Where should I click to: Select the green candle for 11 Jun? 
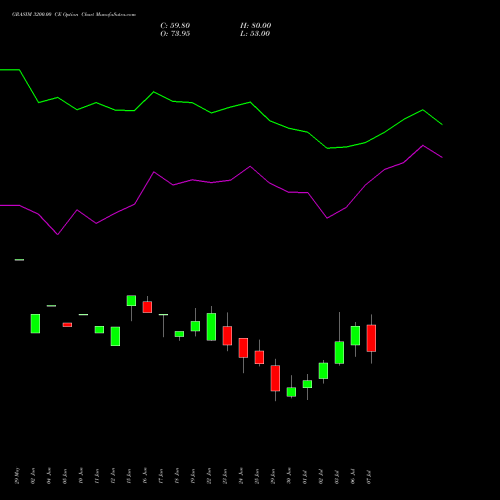click(x=99, y=329)
